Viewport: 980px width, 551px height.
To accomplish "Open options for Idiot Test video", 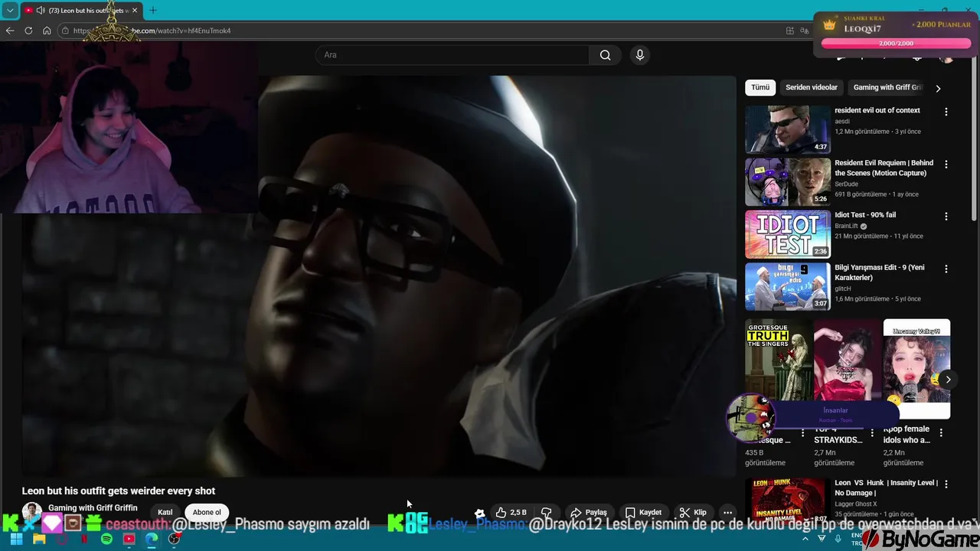I will point(946,217).
